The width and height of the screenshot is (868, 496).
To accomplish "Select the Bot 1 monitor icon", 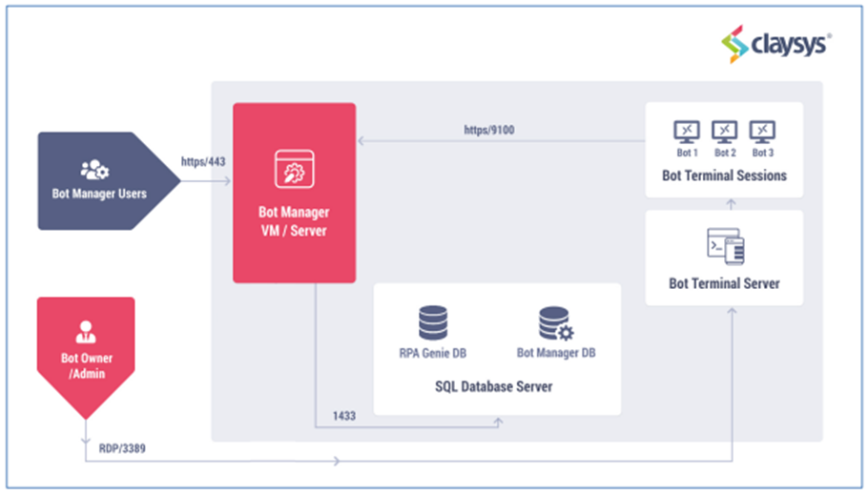I will point(687,133).
